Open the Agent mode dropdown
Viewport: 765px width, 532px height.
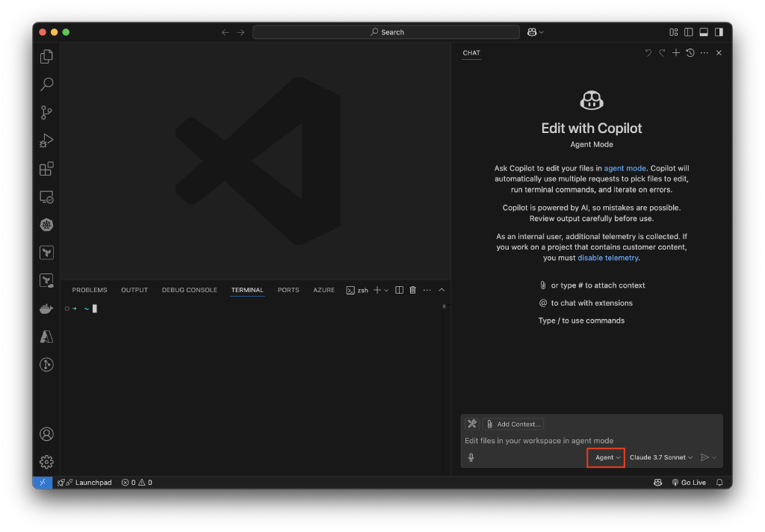pyautogui.click(x=605, y=457)
